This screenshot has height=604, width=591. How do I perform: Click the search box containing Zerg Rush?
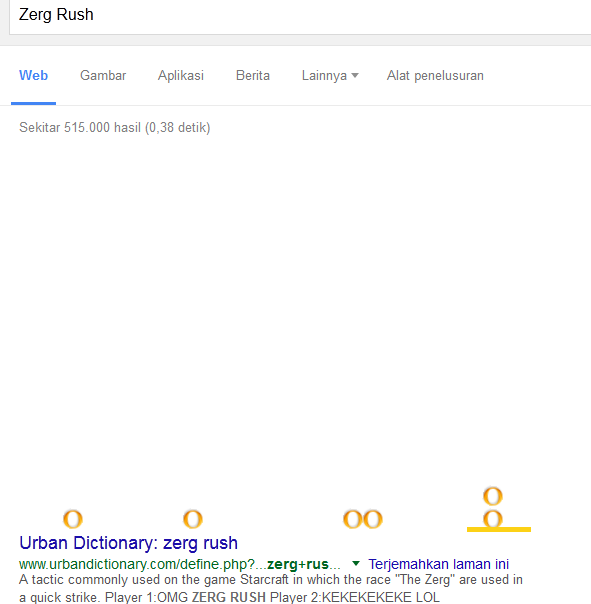click(300, 16)
